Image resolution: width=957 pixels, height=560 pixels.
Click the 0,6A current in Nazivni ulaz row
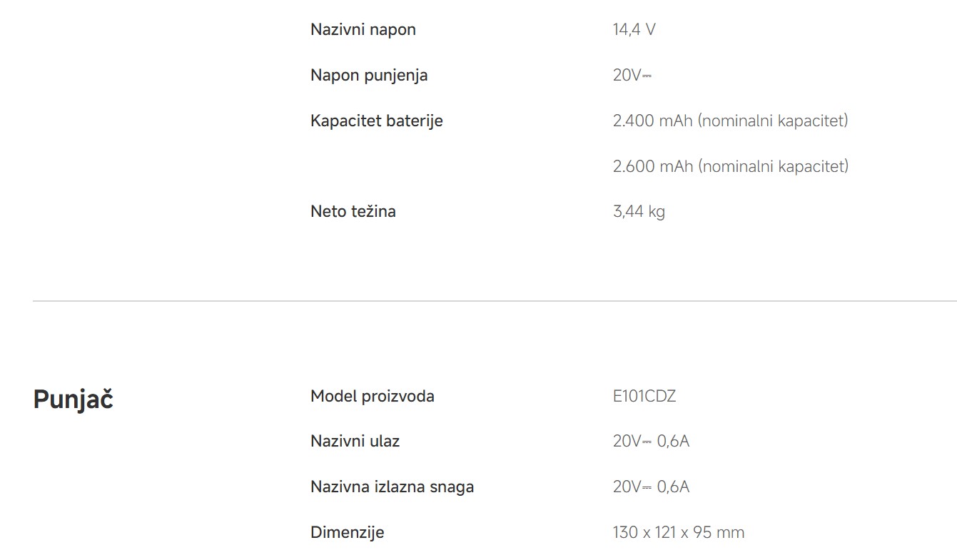[673, 442]
